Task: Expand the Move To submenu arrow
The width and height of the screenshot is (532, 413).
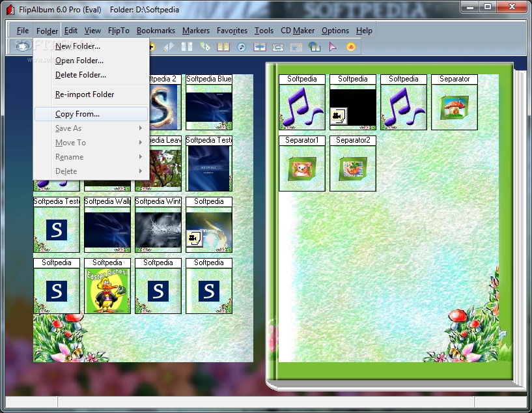Action: [140, 143]
